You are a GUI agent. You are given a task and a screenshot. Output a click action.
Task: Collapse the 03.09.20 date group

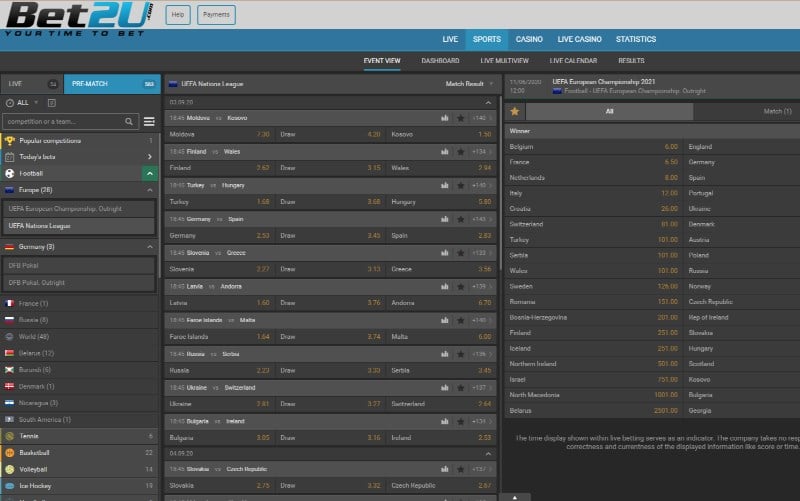(488, 103)
